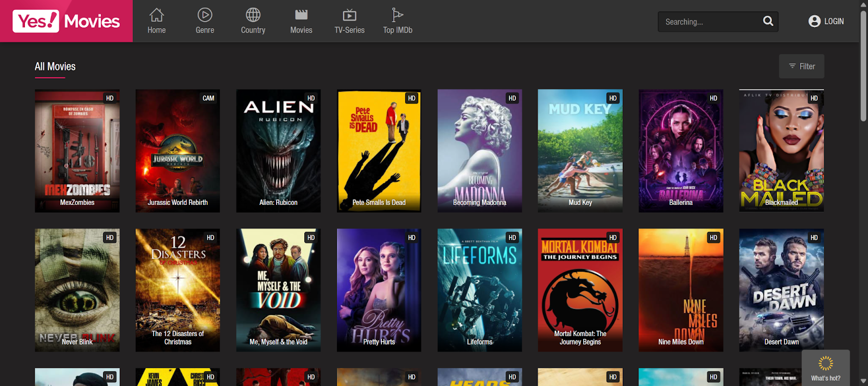Viewport: 868px width, 386px height.
Task: Click the scrollbar down arrow
Action: tap(864, 381)
